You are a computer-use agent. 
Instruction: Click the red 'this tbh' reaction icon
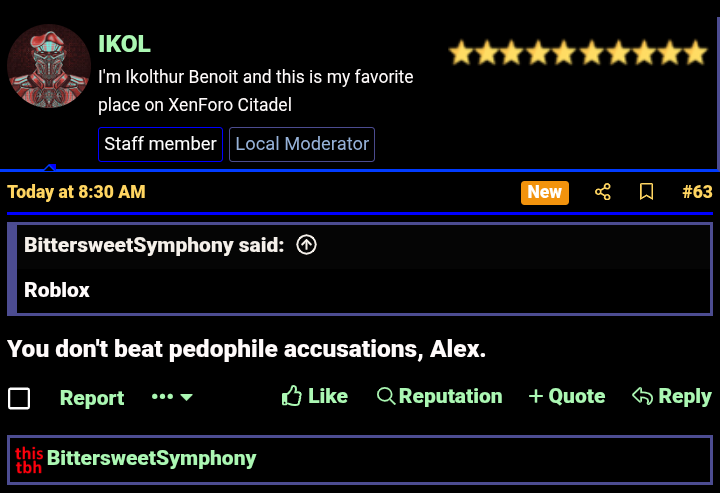coord(29,460)
